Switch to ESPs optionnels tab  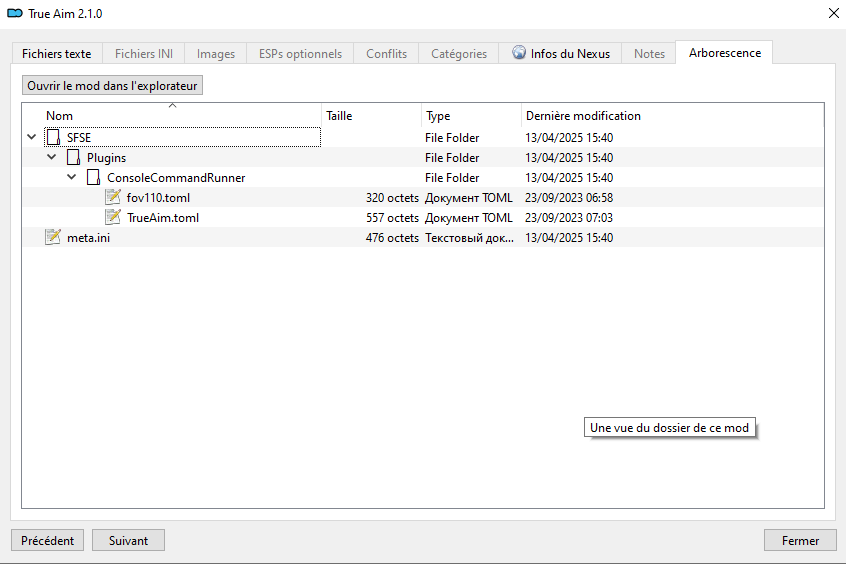click(300, 53)
